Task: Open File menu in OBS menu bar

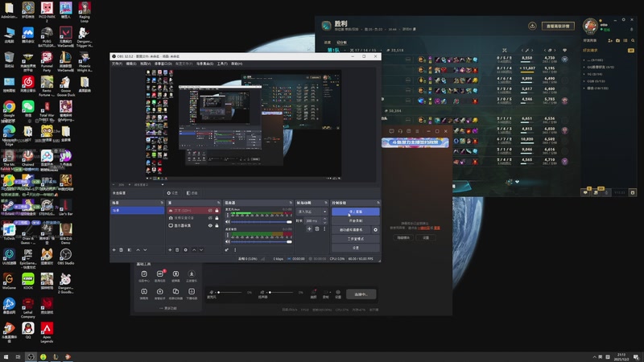Action: click(117, 64)
